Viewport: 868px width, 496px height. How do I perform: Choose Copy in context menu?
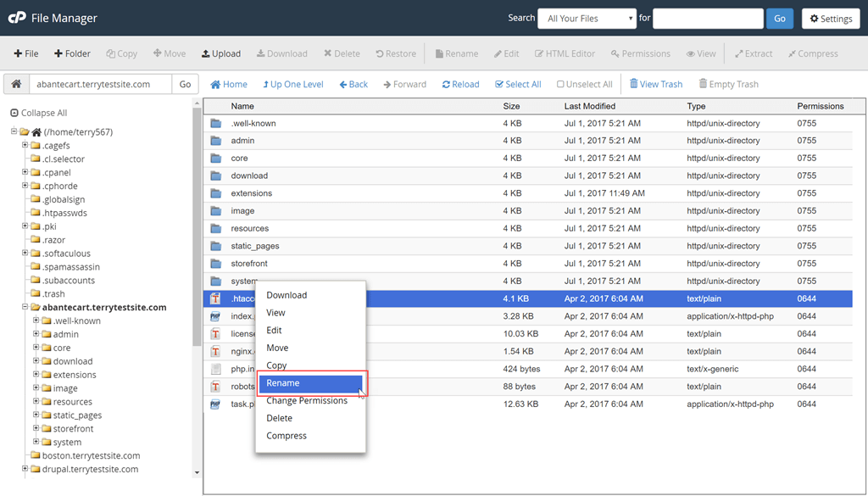[310, 365]
